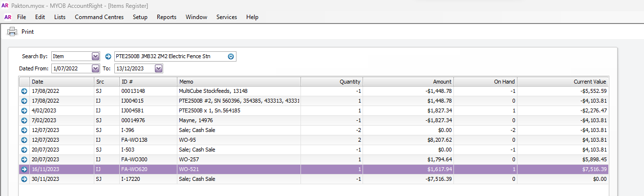Click the Quantity column header
Screen dimensions: 644x196
coord(331,82)
